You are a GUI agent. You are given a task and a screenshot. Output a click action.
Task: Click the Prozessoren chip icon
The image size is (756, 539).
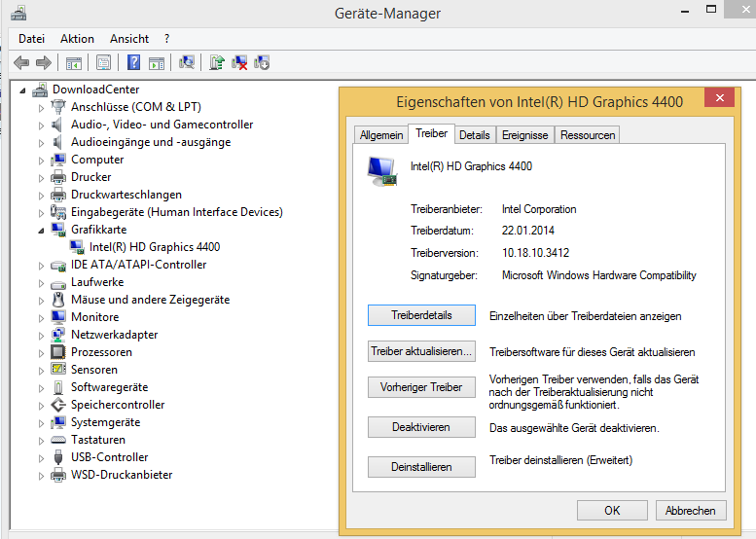(58, 352)
